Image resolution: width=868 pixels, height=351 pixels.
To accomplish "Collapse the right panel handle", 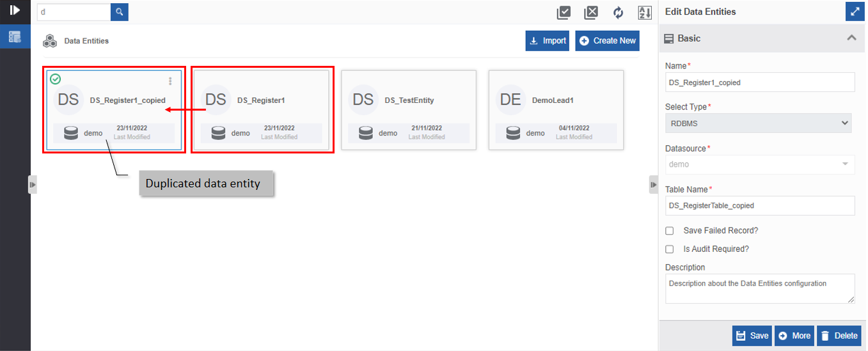I will (653, 185).
